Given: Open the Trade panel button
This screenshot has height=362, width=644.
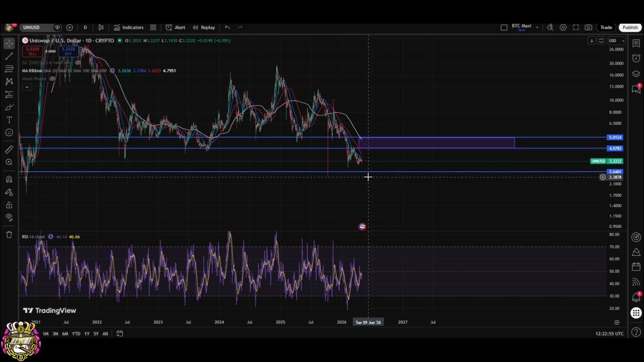Looking at the screenshot, I should (606, 27).
